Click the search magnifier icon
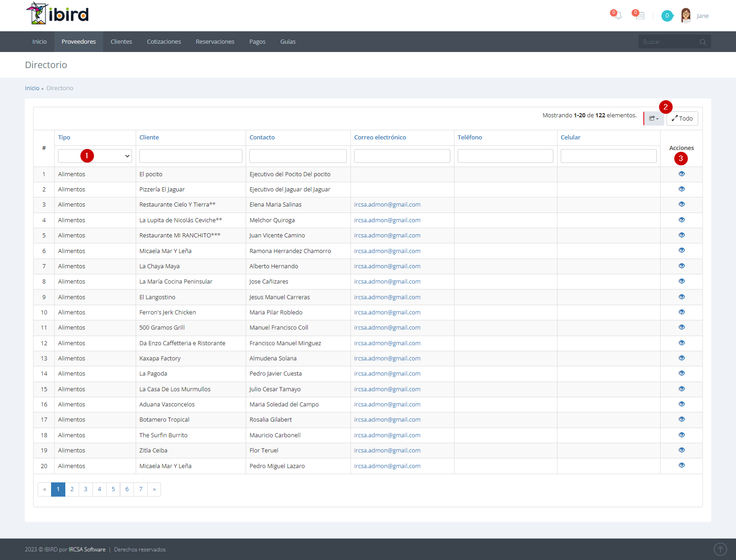 (703, 42)
